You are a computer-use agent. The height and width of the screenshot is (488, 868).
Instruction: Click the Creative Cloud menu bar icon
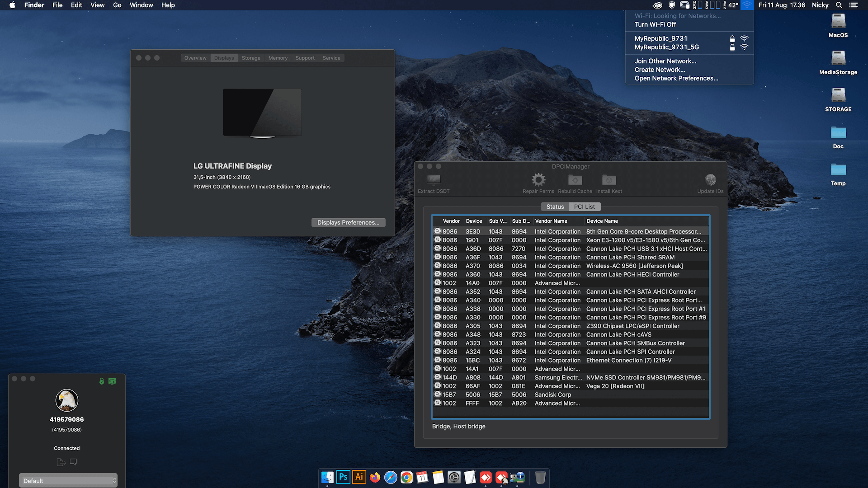(x=658, y=5)
